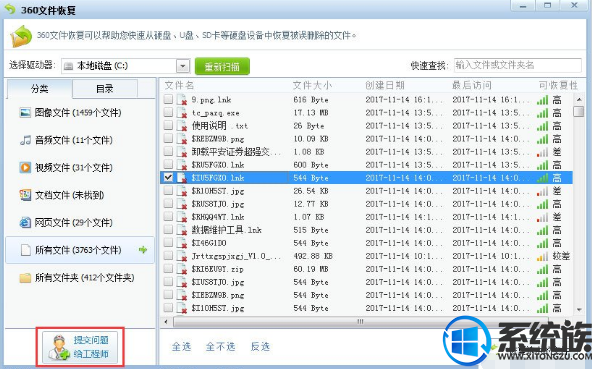Select the web page files icon
Viewport: 592px width, 369px height.
25,222
